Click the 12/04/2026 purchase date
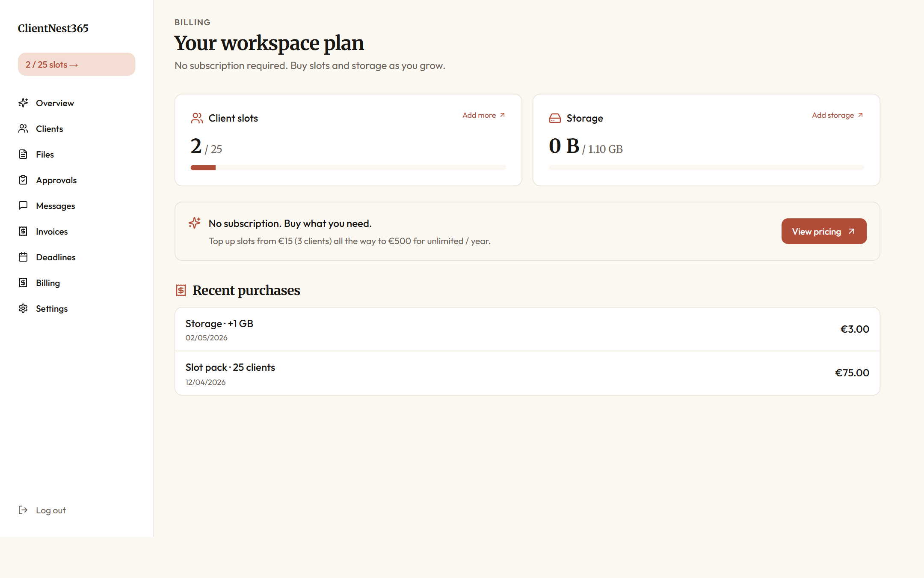This screenshot has width=924, height=578. 205,382
